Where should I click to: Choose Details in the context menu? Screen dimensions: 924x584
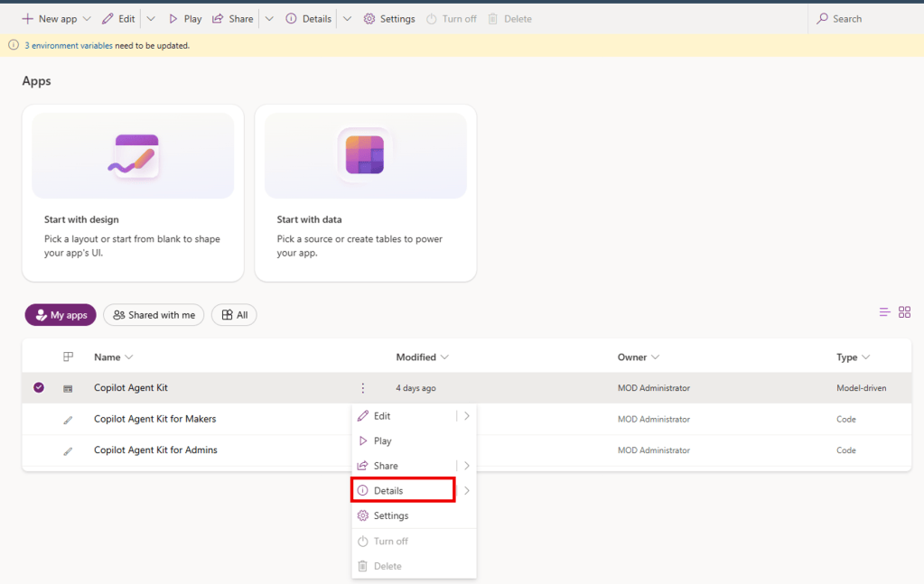[x=403, y=490]
